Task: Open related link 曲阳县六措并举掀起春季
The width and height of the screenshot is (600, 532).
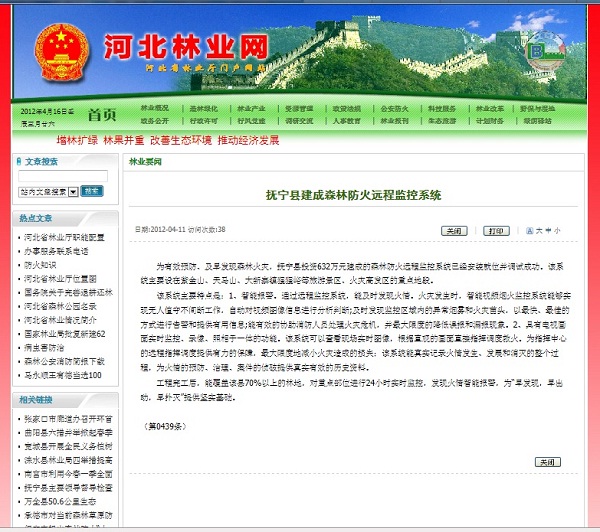Action: 68,433
